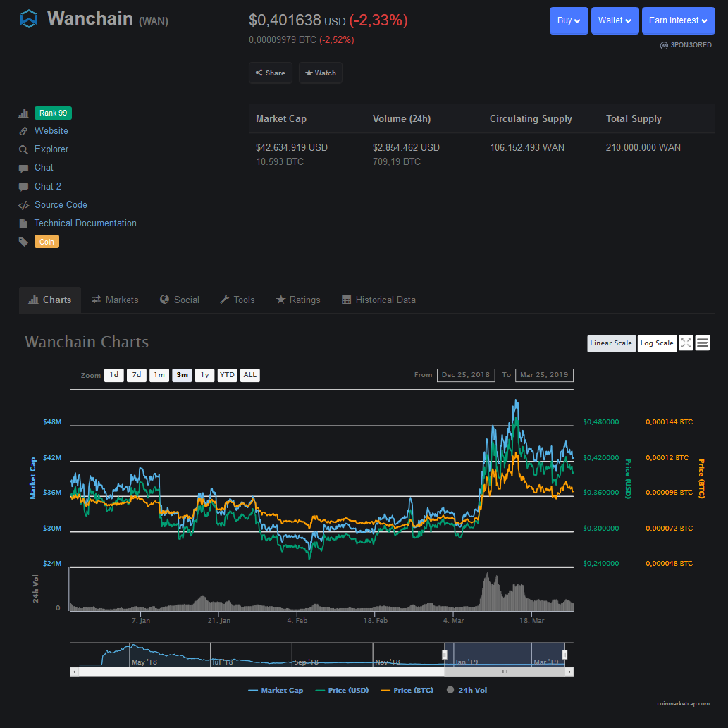This screenshot has width=728, height=728.
Task: Click the Coin tag badge
Action: (x=47, y=242)
